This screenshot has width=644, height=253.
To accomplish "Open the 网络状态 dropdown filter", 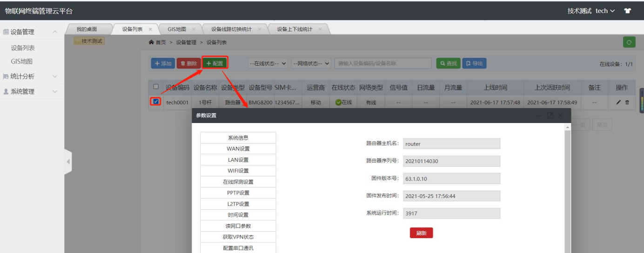I will (311, 63).
